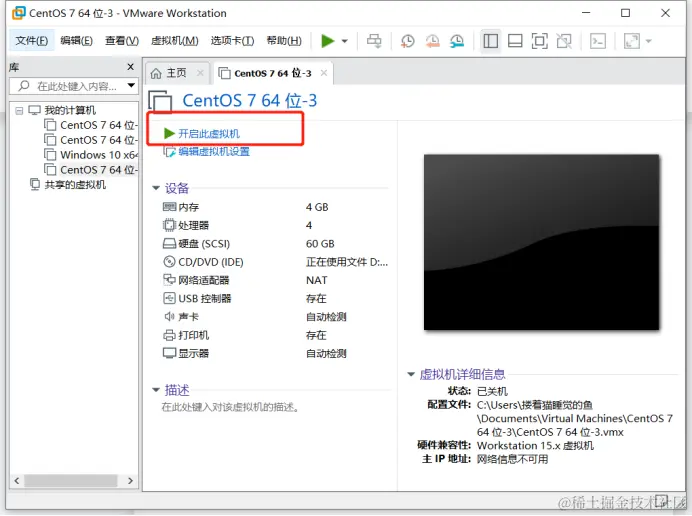
Task: Close the 主页 tab
Action: (200, 73)
